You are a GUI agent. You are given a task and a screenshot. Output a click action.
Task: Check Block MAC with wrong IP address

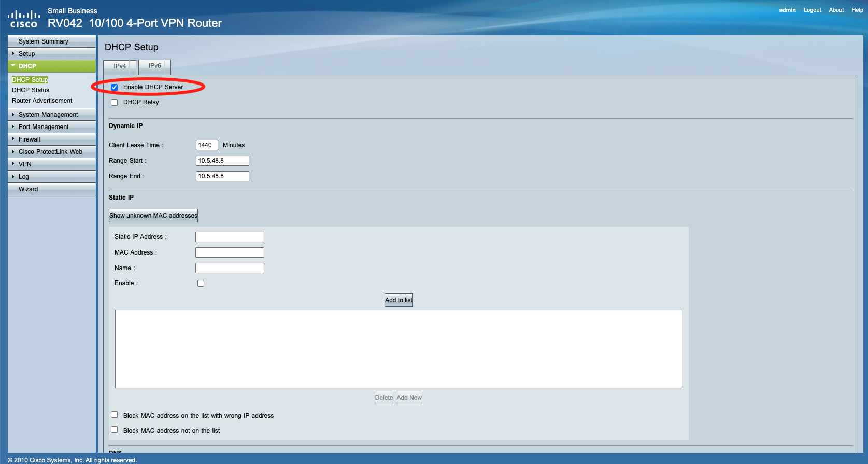click(115, 415)
